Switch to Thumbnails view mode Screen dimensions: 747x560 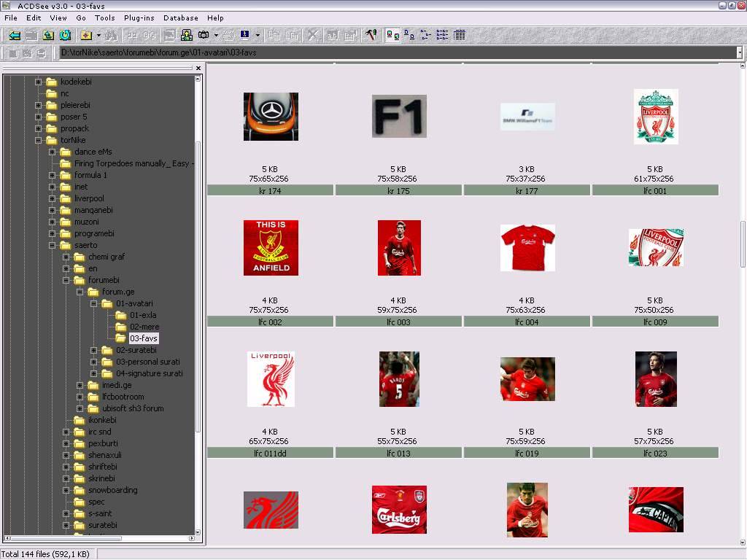392,35
